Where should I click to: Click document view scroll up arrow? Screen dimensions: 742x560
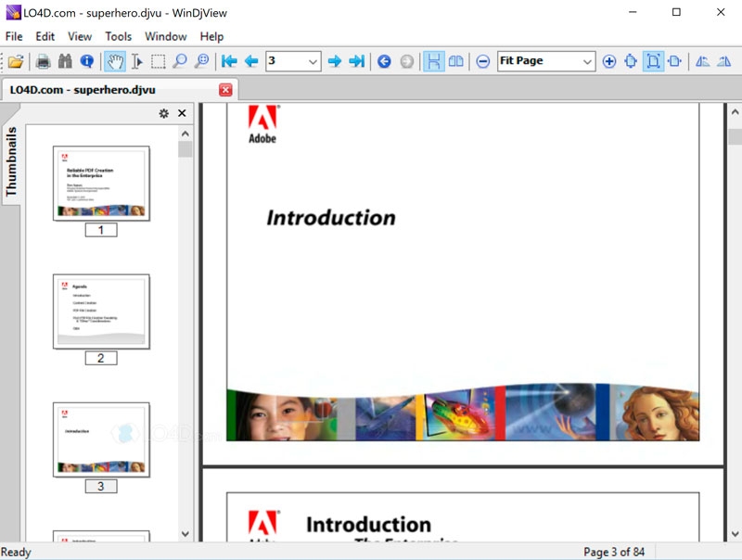[x=735, y=112]
